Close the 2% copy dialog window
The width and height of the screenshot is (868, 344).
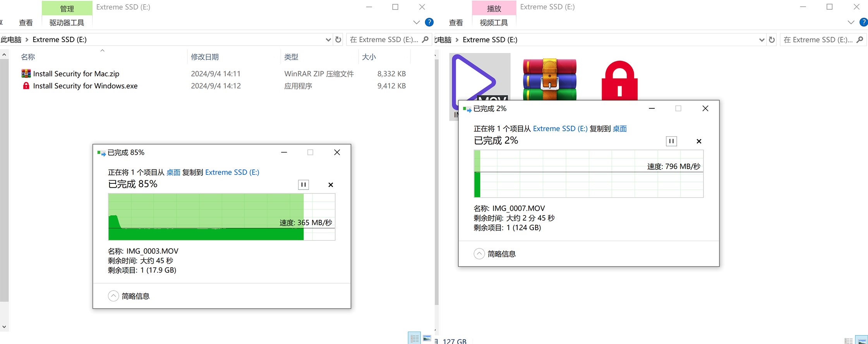[x=705, y=109]
